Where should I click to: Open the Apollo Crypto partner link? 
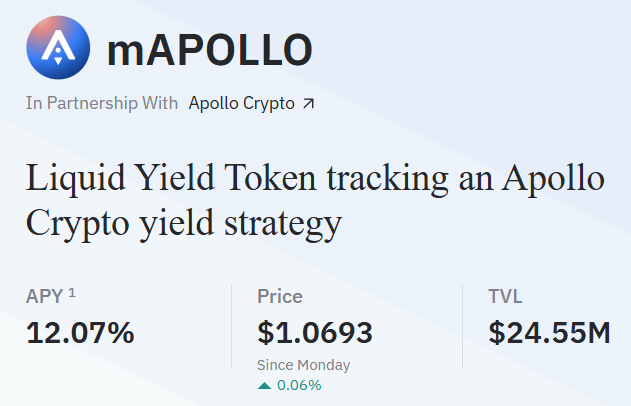pyautogui.click(x=241, y=103)
